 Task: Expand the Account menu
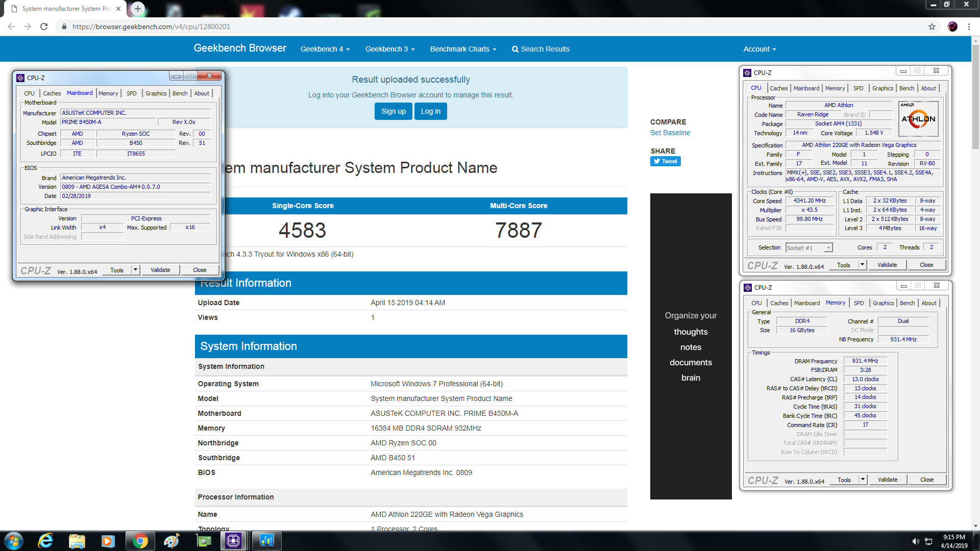759,49
